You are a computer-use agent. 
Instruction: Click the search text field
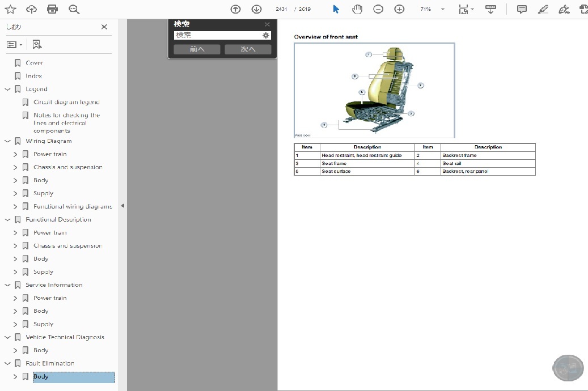[218, 35]
